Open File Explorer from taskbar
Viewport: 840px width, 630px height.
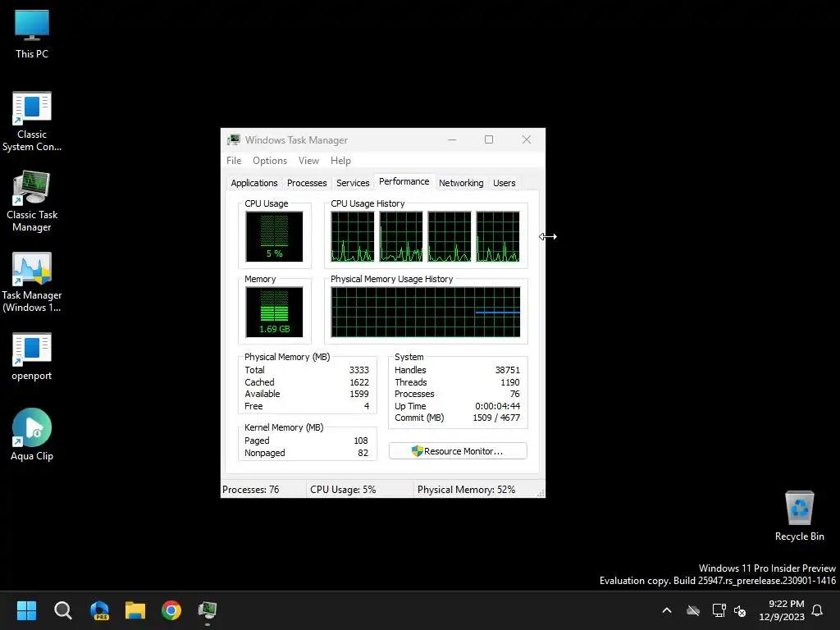tap(135, 610)
